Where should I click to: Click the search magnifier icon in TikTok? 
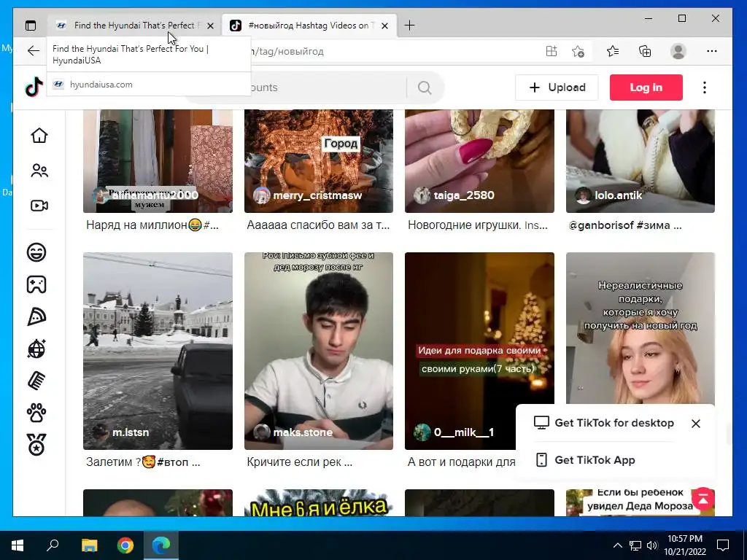[x=425, y=87]
